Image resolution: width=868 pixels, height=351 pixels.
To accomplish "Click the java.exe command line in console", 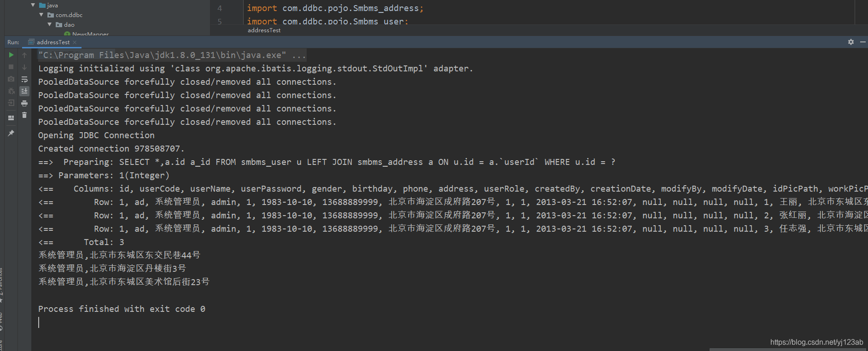I will (172, 55).
